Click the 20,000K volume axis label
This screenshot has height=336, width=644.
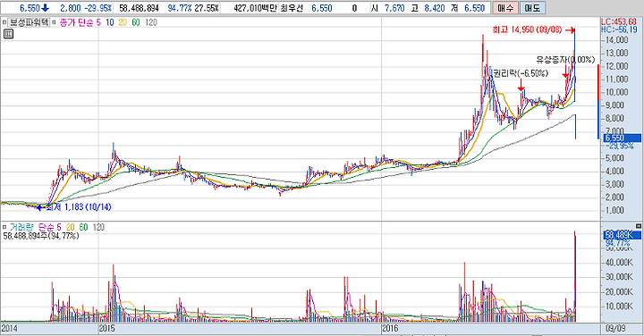point(619,291)
